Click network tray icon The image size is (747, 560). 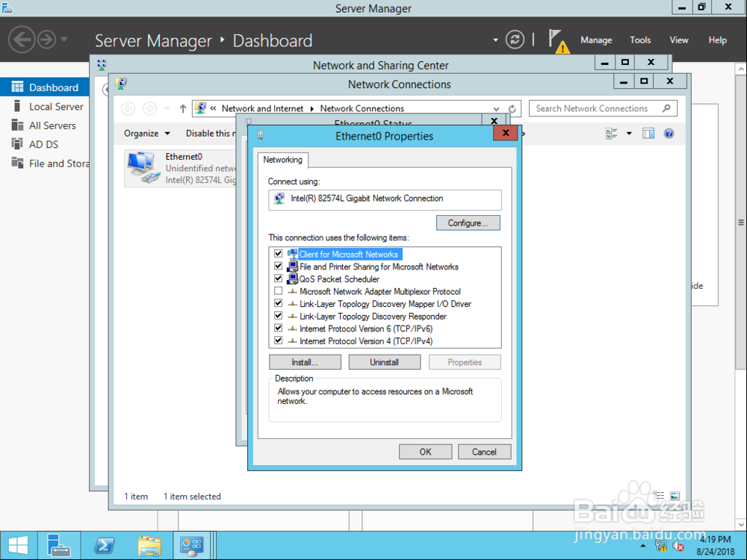[x=660, y=546]
